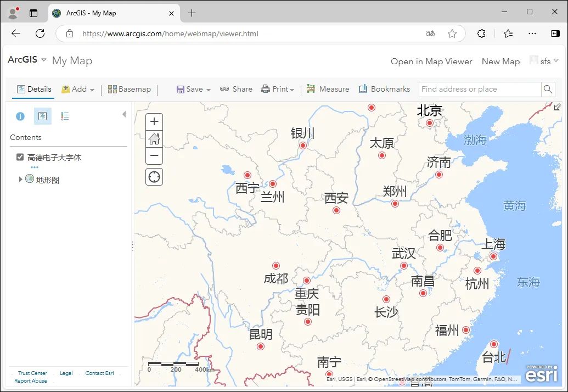This screenshot has width=568, height=392.
Task: Click the read aloud translate icon
Action: click(x=430, y=33)
